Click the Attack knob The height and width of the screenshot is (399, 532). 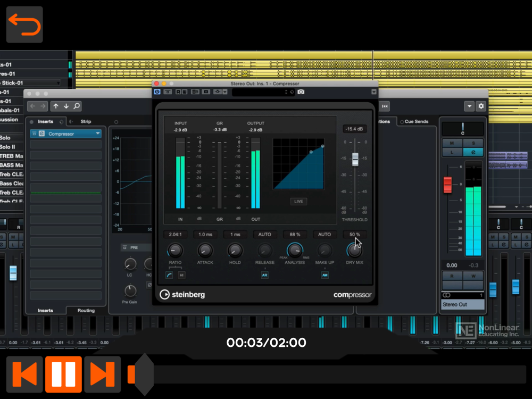click(x=205, y=251)
